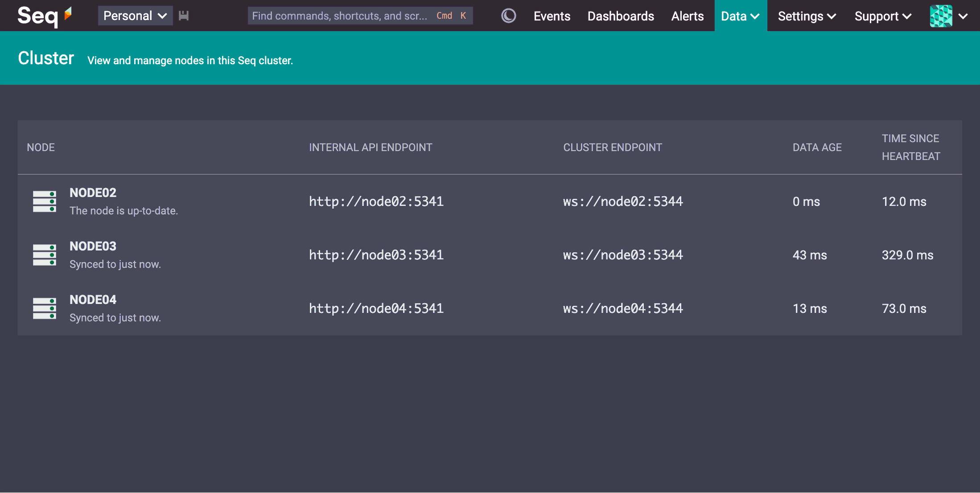Viewport: 980px width, 493px height.
Task: Expand the Support menu
Action: (x=883, y=16)
